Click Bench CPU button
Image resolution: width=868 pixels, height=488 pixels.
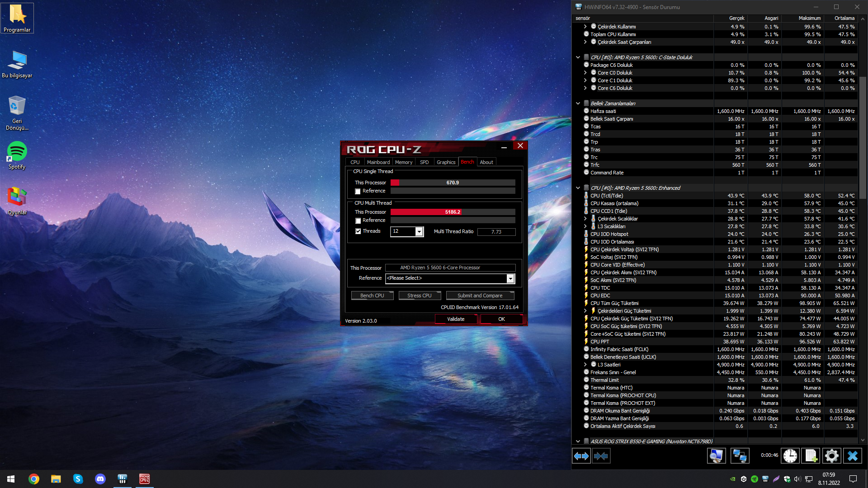(x=372, y=296)
